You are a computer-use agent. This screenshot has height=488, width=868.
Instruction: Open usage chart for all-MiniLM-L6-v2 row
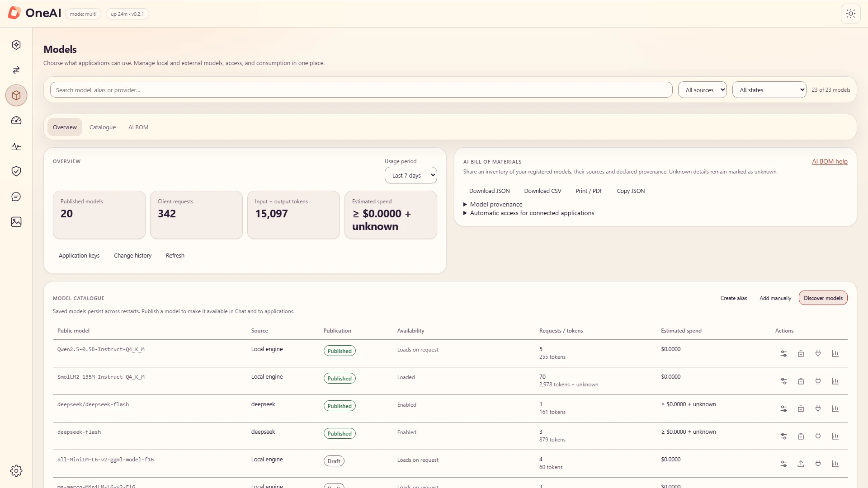point(835,464)
